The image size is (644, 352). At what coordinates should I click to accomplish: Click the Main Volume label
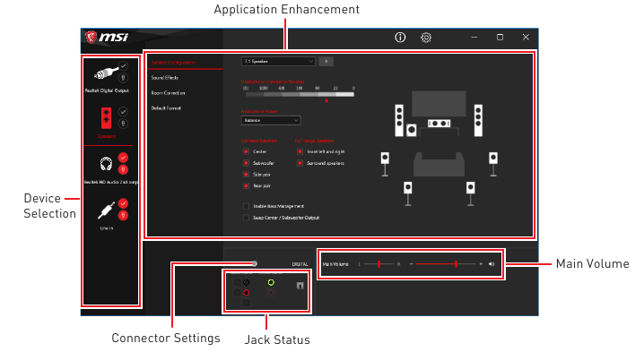335,264
